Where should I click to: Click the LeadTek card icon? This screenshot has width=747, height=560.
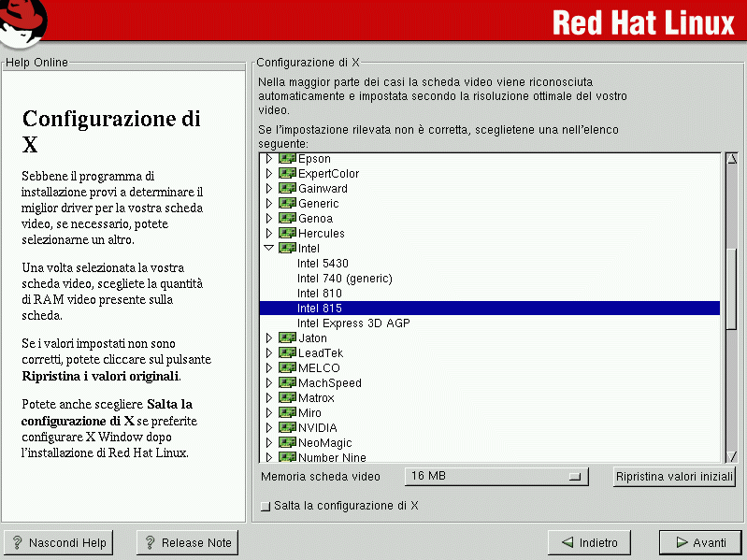[x=287, y=353]
